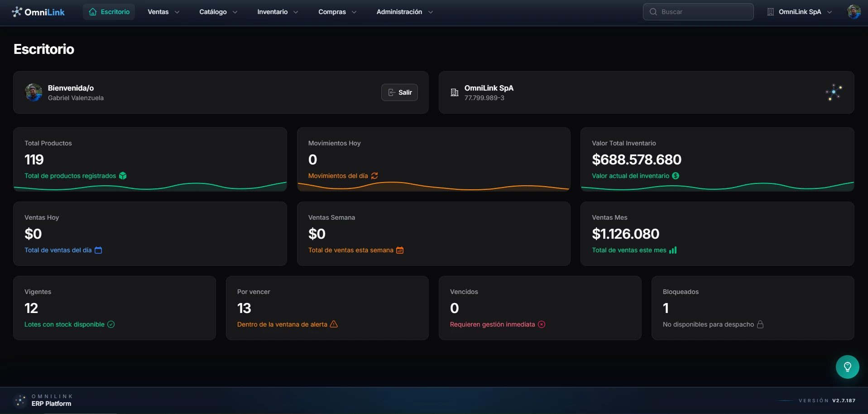The height and width of the screenshot is (414, 868).
Task: Click the OmniLink logo in the navbar
Action: (38, 12)
